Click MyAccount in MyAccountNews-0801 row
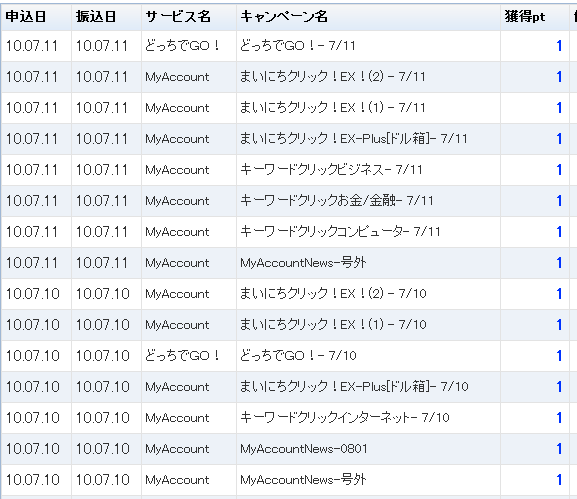The width and height of the screenshot is (577, 499). tap(177, 449)
